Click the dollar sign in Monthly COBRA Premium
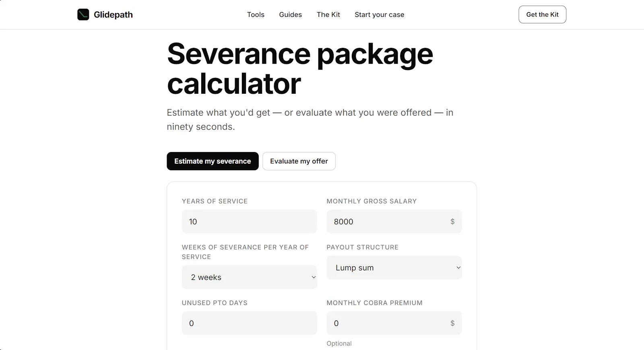 pyautogui.click(x=452, y=323)
